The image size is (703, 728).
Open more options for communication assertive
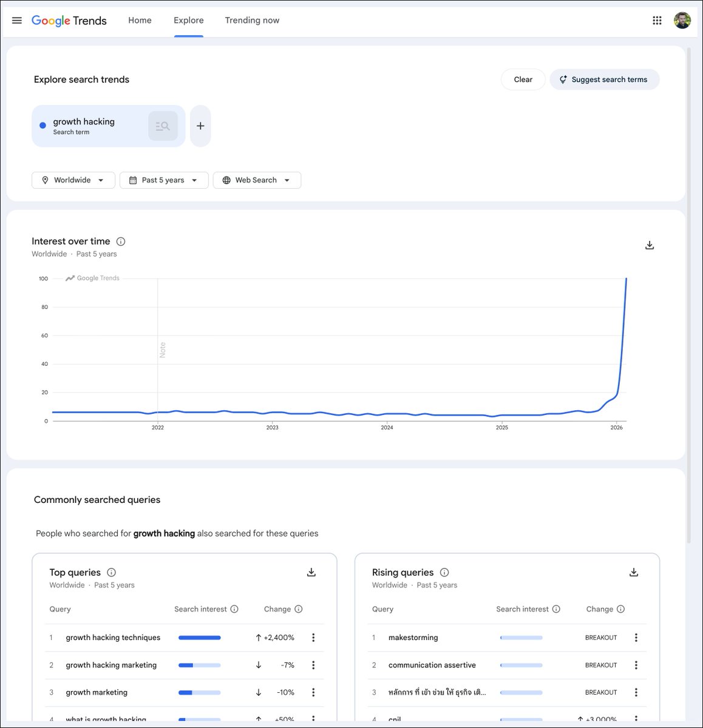[636, 665]
